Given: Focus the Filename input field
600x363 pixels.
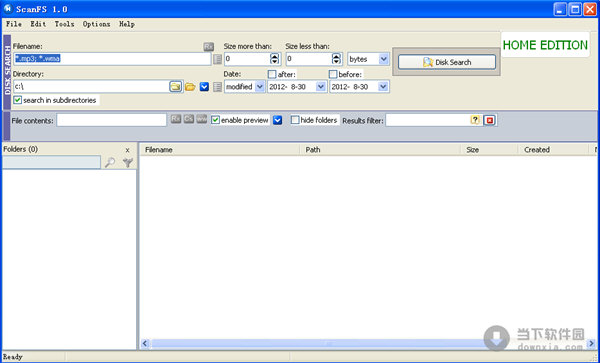Looking at the screenshot, I should [x=112, y=59].
